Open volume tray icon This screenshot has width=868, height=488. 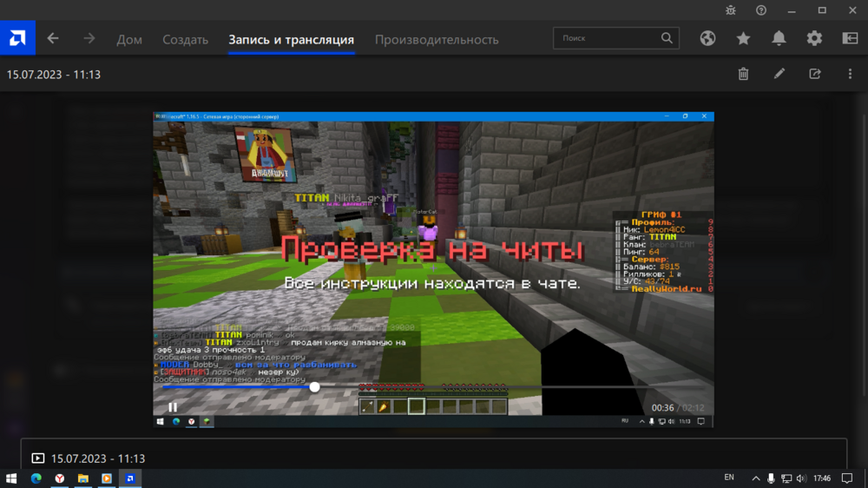tap(801, 478)
